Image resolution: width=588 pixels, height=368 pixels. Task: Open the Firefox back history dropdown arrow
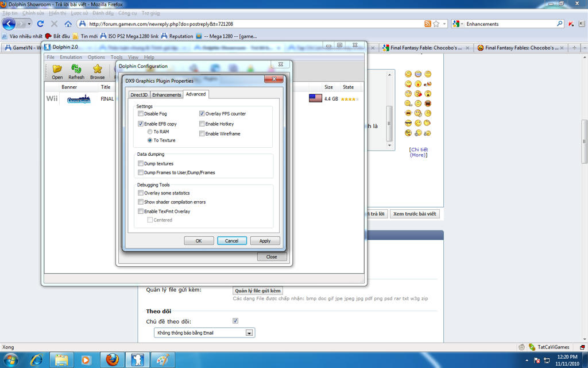click(29, 24)
